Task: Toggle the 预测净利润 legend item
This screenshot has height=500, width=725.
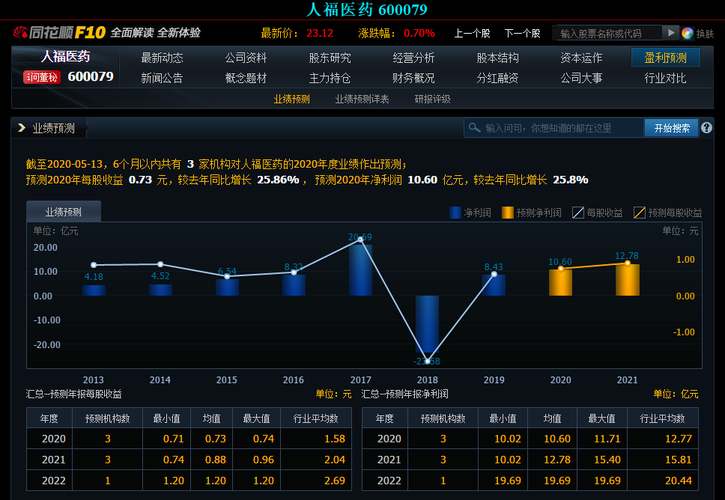Action: coord(531,213)
